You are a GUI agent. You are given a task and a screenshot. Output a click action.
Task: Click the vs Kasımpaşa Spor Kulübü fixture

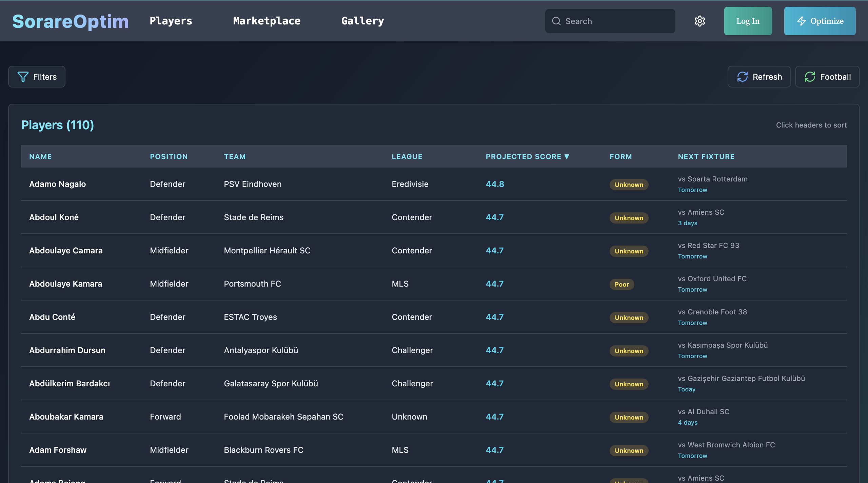(x=723, y=345)
